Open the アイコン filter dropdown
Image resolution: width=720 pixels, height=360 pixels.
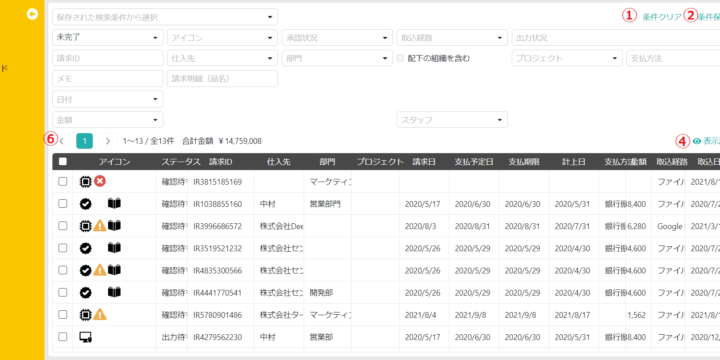point(222,38)
